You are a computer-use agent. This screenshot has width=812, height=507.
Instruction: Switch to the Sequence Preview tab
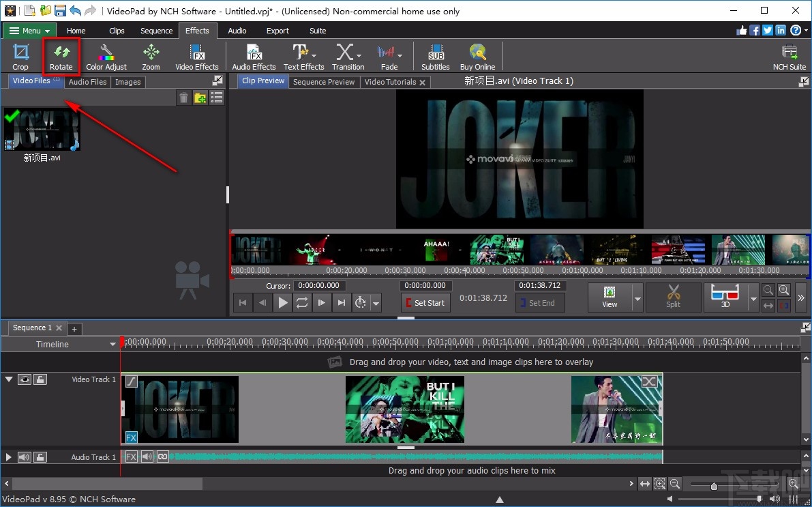[324, 81]
